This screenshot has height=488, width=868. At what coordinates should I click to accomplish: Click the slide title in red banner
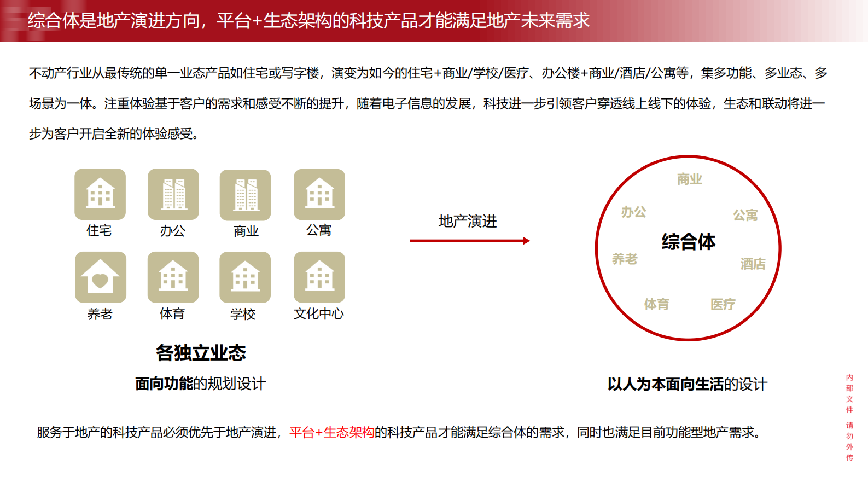[x=308, y=21]
